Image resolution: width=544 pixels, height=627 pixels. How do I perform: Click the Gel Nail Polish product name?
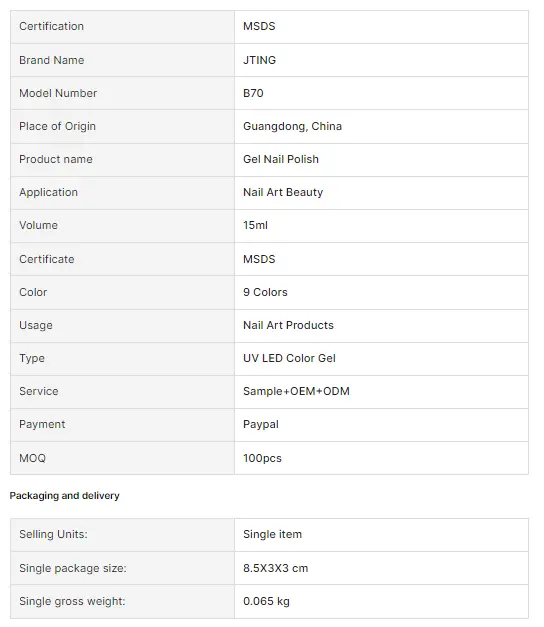coord(281,159)
